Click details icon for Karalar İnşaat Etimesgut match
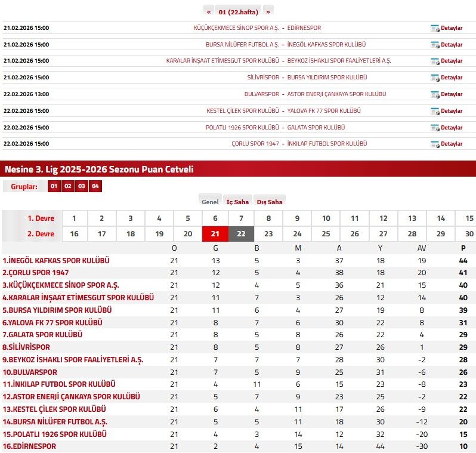Image resolution: width=476 pixels, height=453 pixels. click(x=435, y=61)
